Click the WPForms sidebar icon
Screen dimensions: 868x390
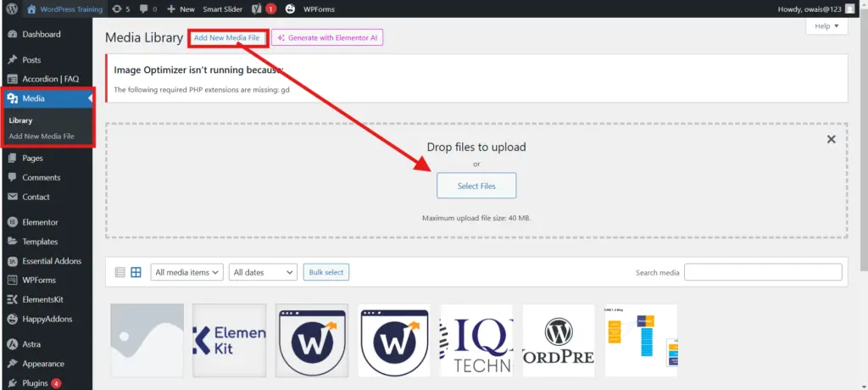[12, 281]
